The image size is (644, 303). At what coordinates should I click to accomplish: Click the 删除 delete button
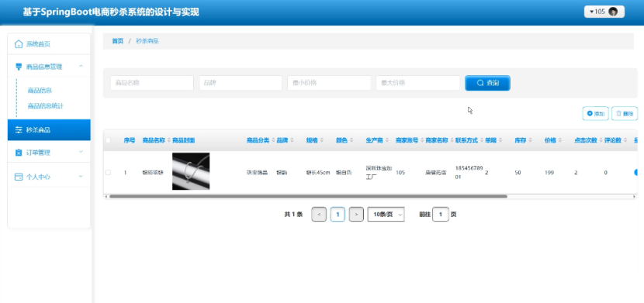[625, 114]
